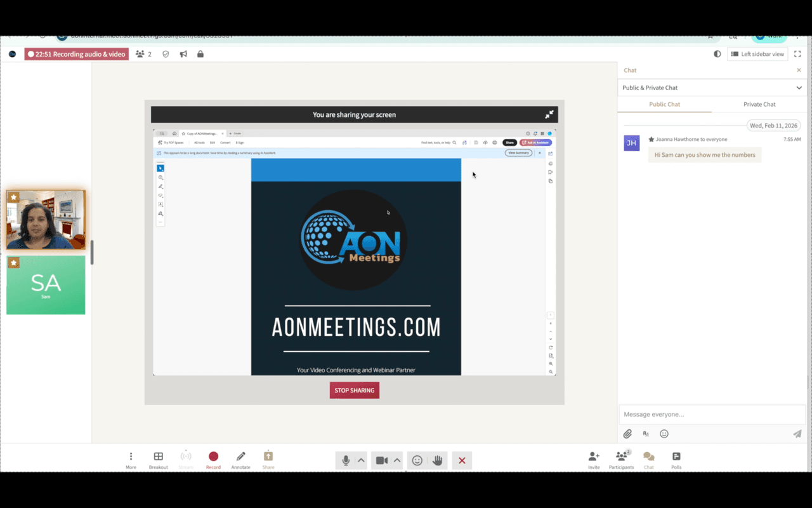The image size is (812, 508).
Task: Open the Breakout rooms icon
Action: tap(159, 457)
